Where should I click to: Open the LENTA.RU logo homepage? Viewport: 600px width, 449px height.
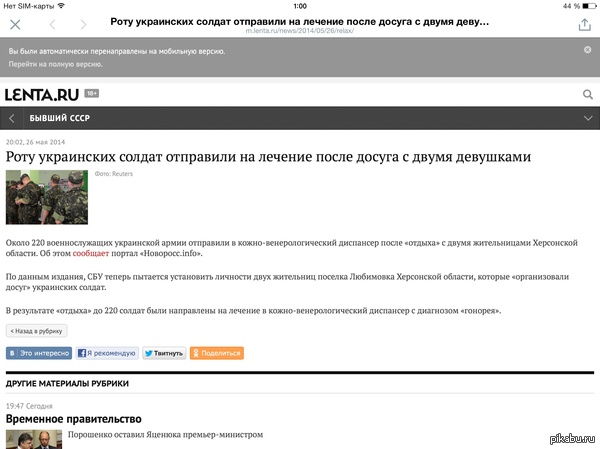pos(42,95)
